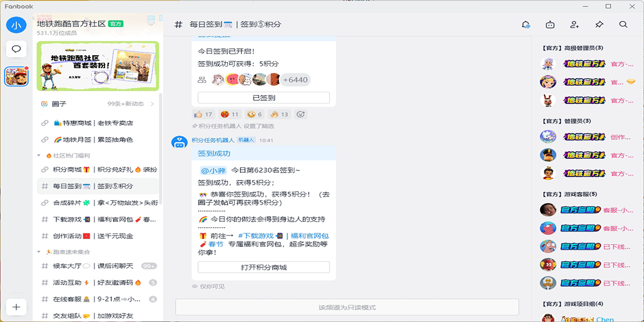Open first 游戏客服 member avatar

tap(547, 210)
